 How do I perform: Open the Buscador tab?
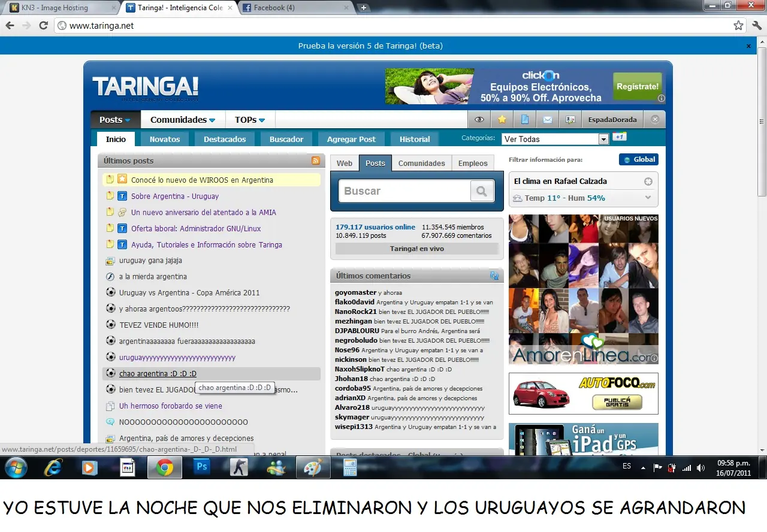(286, 139)
